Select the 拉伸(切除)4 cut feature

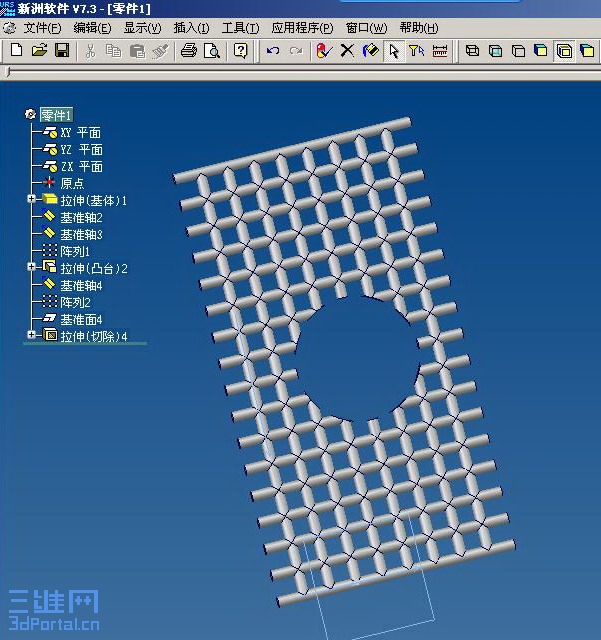pos(94,336)
